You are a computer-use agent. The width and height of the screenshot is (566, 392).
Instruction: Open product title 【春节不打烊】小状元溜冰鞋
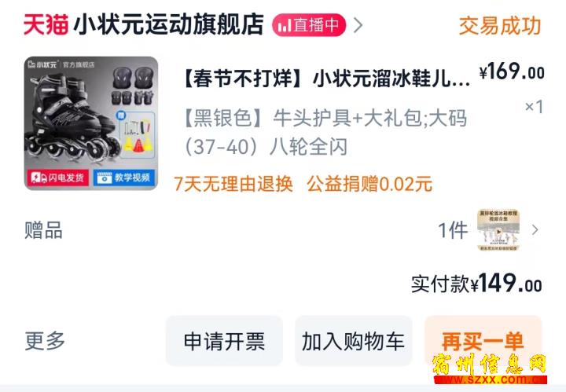(x=326, y=79)
